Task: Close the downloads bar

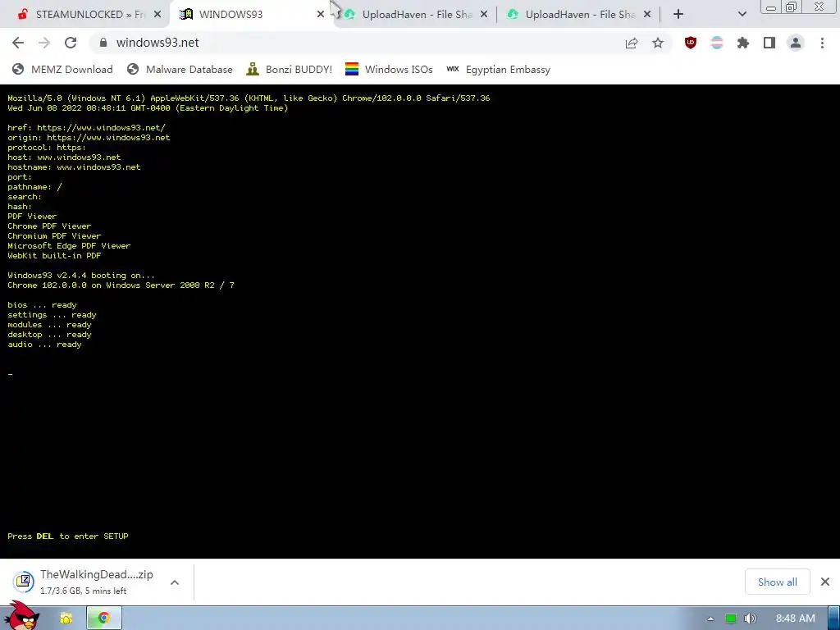Action: tap(825, 582)
